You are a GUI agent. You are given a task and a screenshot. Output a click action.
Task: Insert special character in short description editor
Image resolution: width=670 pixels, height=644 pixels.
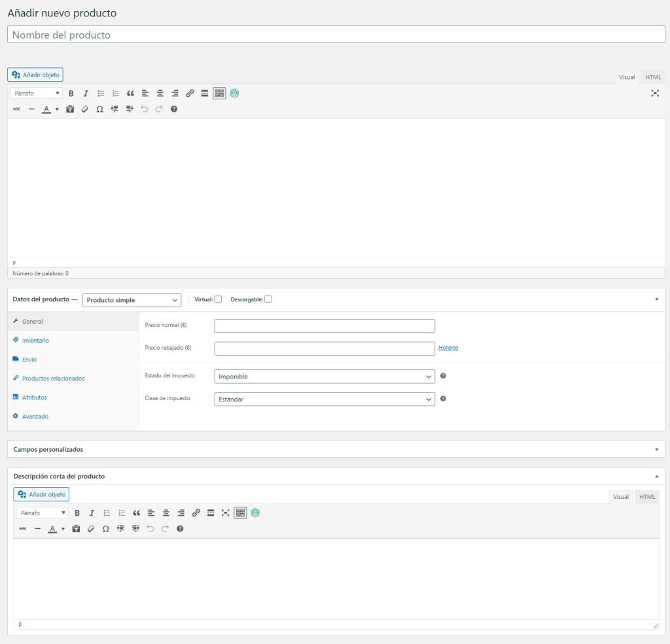pos(105,529)
